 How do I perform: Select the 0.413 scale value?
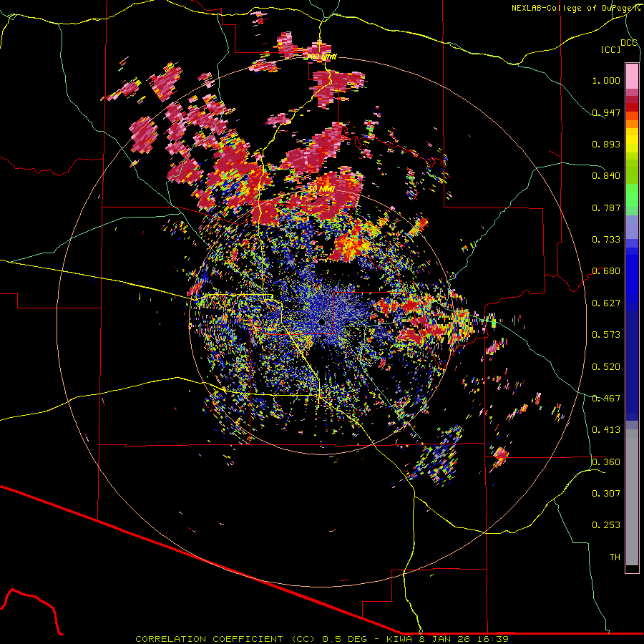[606, 430]
